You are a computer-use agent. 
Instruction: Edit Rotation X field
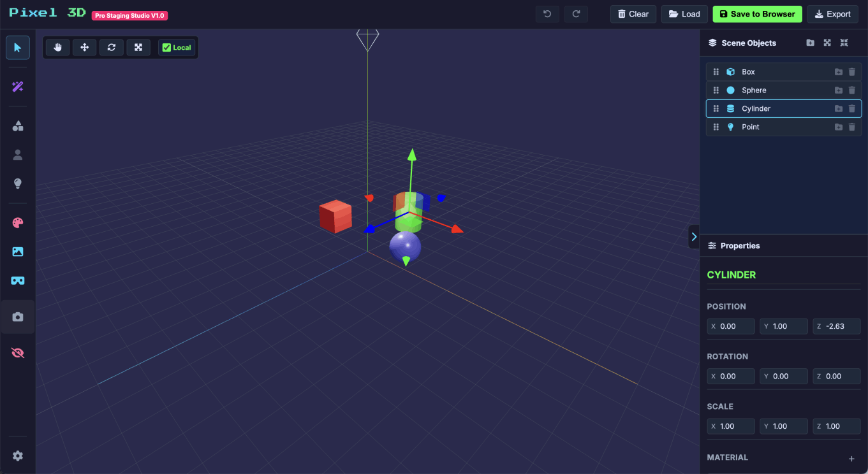tap(731, 377)
